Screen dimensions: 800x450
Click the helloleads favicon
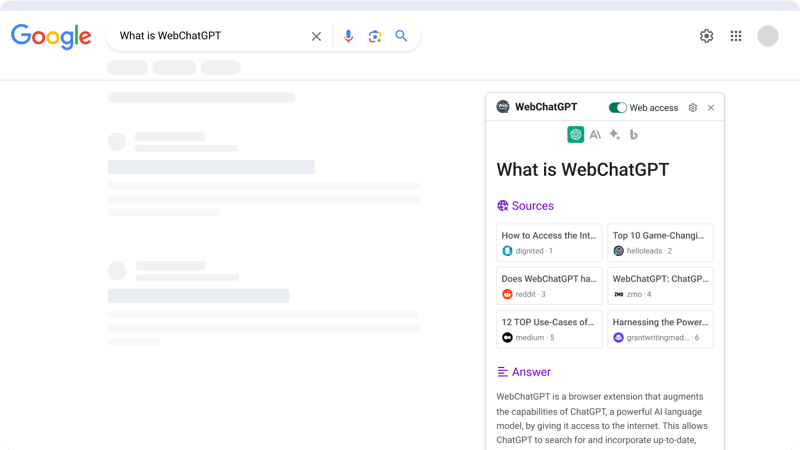618,251
